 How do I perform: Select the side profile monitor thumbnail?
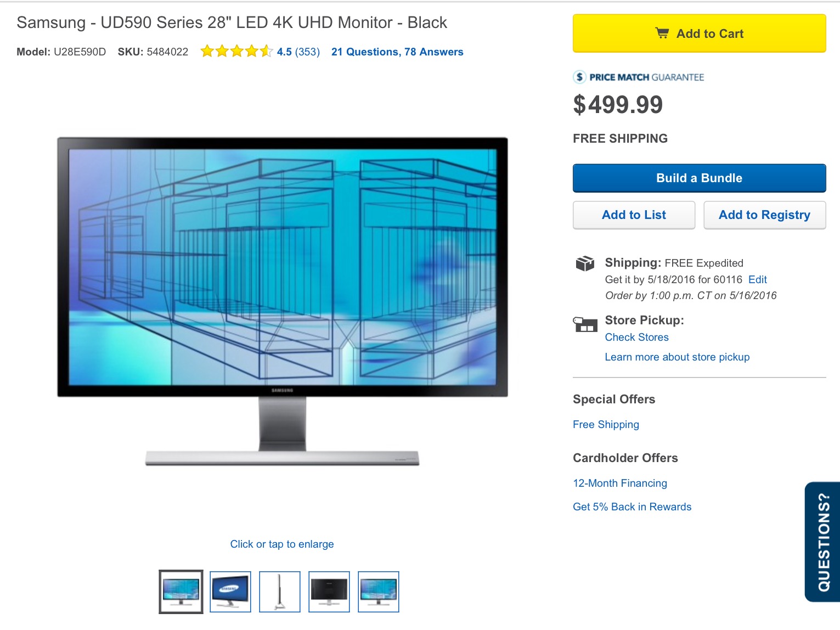click(280, 592)
